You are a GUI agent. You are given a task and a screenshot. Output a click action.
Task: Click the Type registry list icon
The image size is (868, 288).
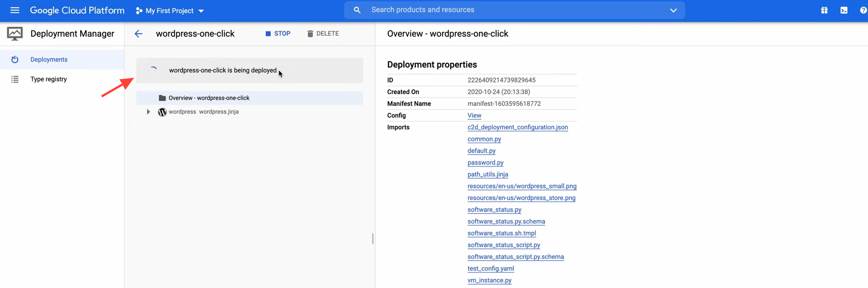15,79
